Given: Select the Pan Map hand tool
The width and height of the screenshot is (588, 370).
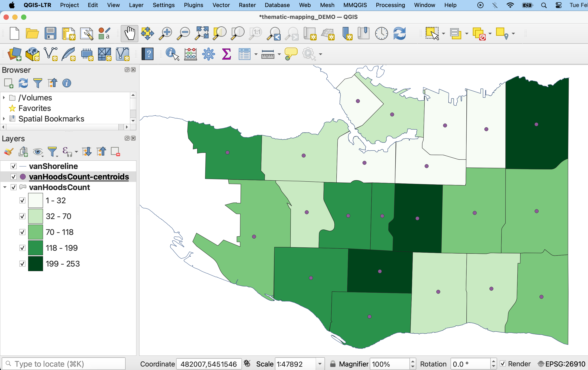Looking at the screenshot, I should point(129,33).
